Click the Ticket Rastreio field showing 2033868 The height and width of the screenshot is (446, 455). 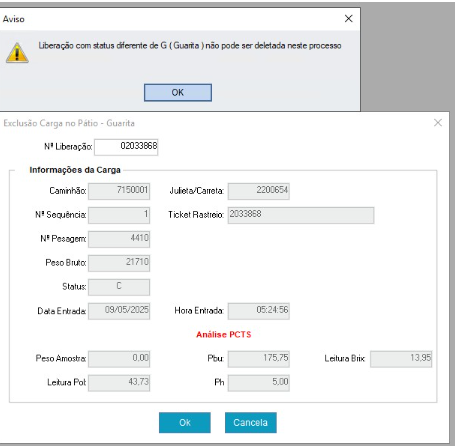point(301,215)
